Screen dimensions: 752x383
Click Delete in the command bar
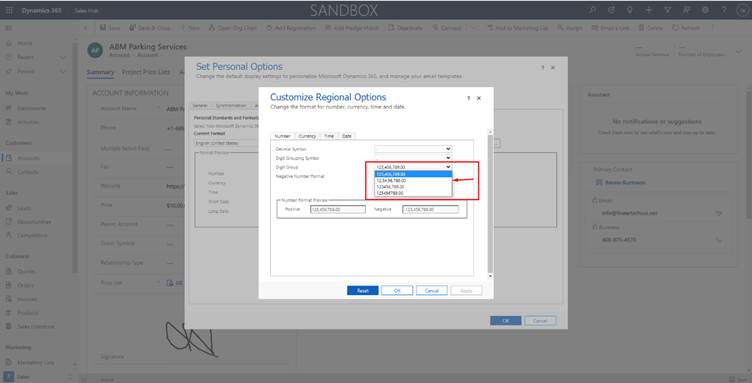[x=650, y=28]
